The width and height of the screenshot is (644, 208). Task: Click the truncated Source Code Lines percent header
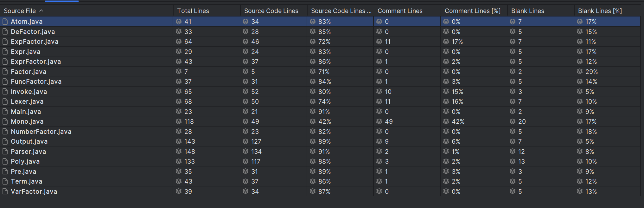[x=340, y=11]
